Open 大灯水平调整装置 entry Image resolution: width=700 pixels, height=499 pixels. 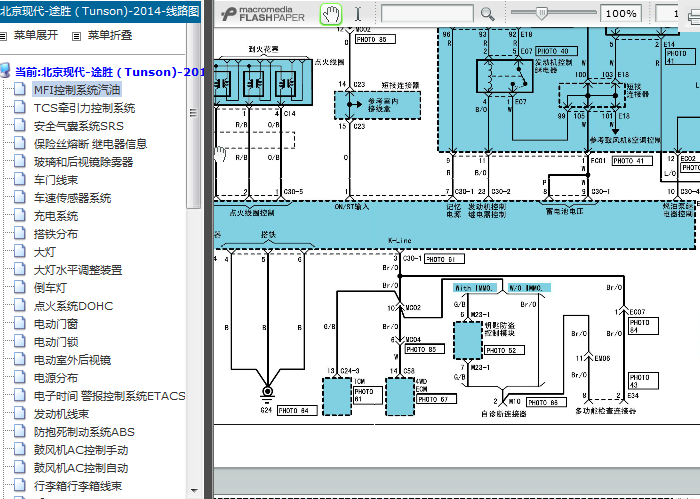click(78, 270)
